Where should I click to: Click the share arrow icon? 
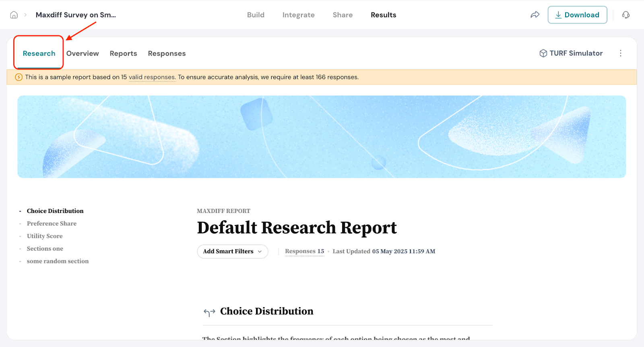(x=535, y=15)
